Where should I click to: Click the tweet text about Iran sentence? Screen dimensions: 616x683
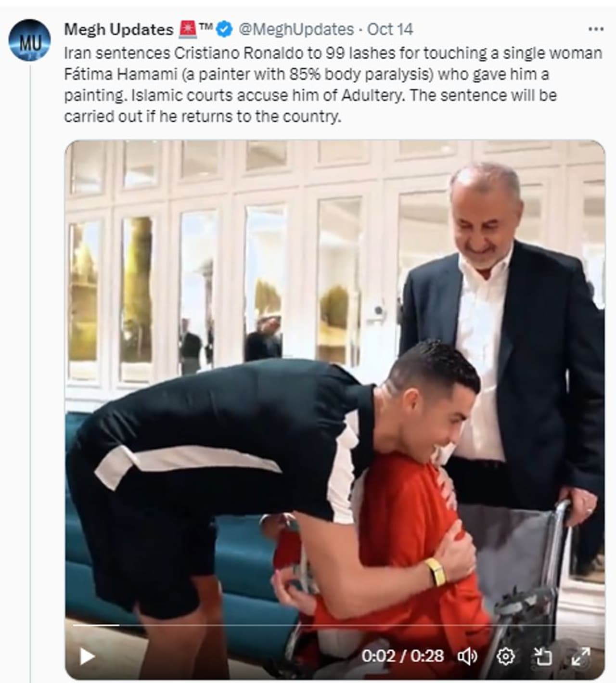point(333,85)
